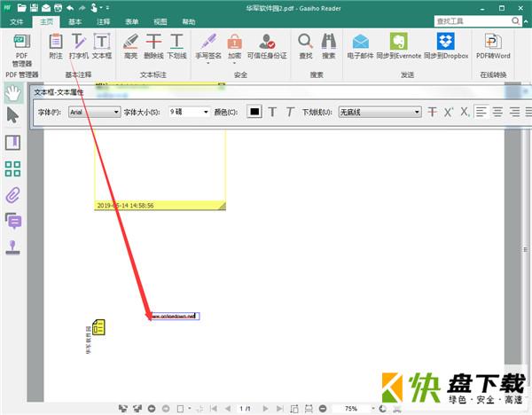Screen dimensions: 532x415
Task: Click the Save quick-access icon
Action: pyautogui.click(x=34, y=7)
